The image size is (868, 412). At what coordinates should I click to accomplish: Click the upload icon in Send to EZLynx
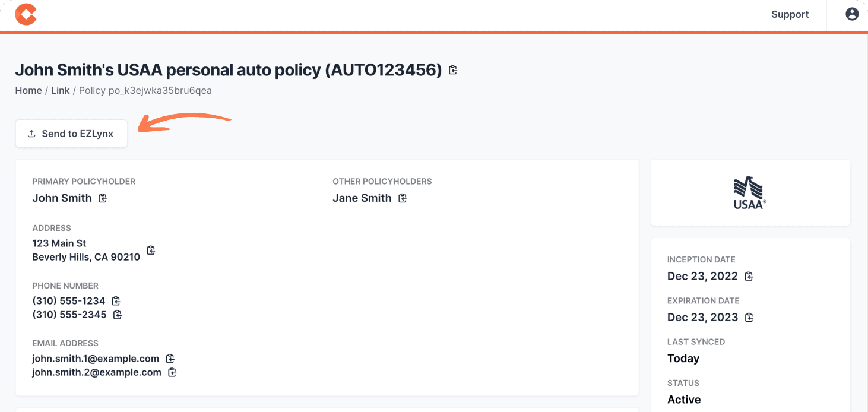tap(32, 134)
